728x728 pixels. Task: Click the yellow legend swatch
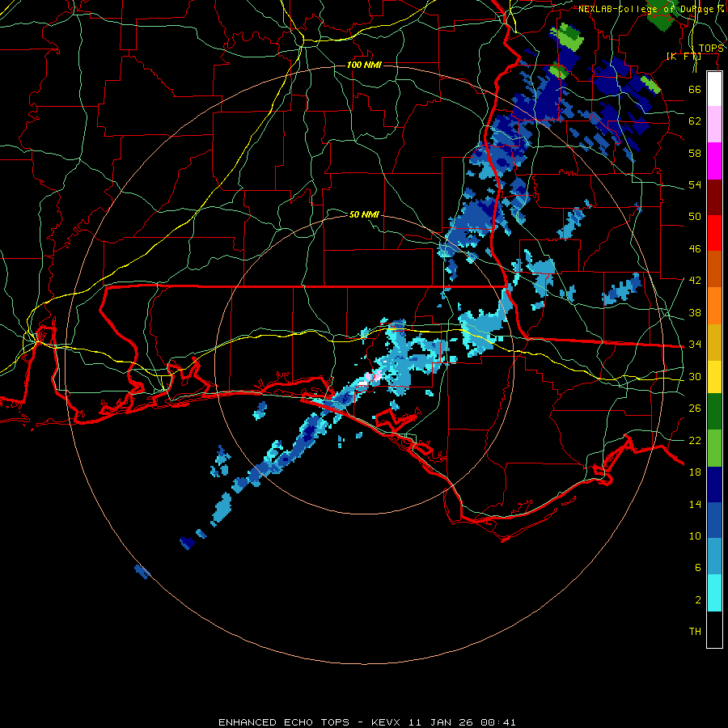(714, 376)
